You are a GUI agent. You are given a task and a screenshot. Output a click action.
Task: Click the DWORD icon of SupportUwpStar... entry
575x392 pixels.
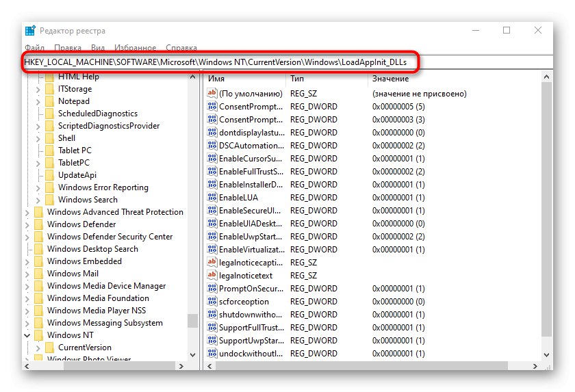click(x=212, y=340)
